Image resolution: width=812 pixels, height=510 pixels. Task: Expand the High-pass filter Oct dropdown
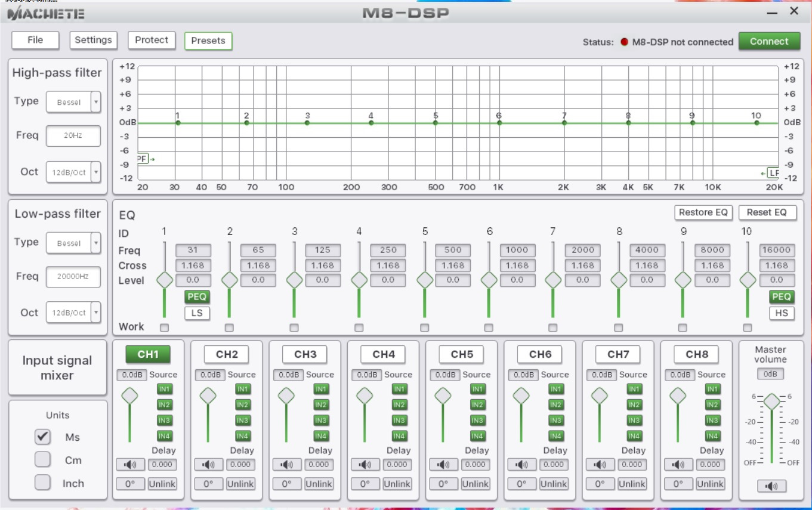95,172
